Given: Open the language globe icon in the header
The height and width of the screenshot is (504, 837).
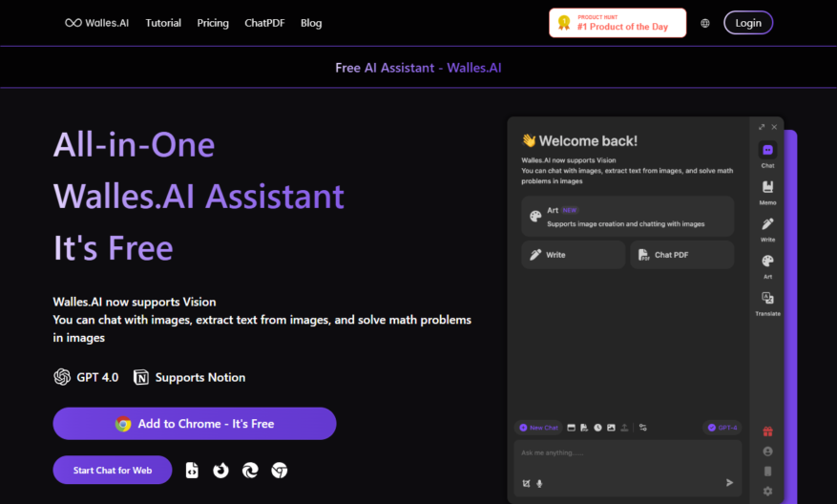Looking at the screenshot, I should [x=705, y=23].
